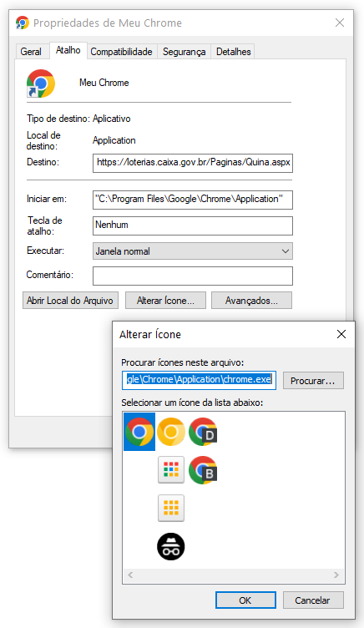Click the Destino URL input field
The width and height of the screenshot is (364, 628).
click(x=193, y=163)
